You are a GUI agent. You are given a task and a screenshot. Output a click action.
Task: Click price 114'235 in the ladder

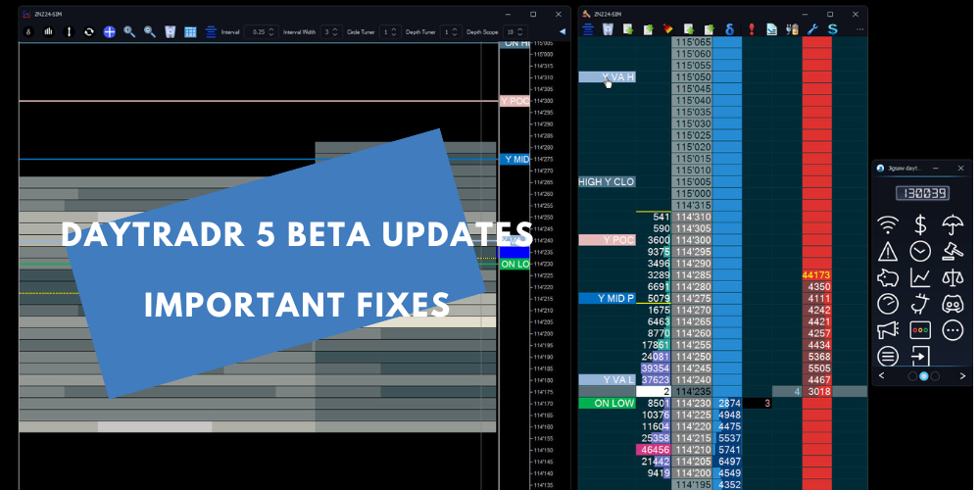pos(692,391)
